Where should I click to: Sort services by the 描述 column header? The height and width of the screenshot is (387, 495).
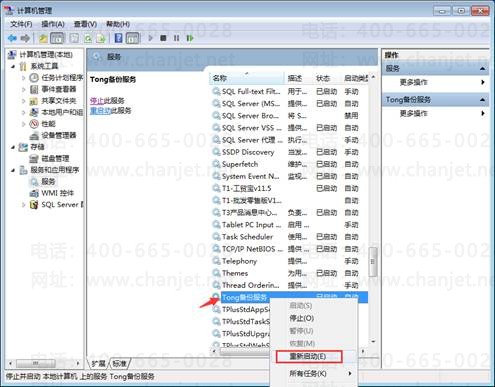[299, 78]
